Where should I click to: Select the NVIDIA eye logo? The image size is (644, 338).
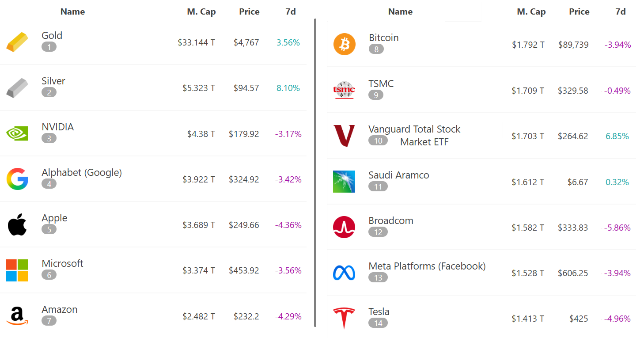click(17, 133)
